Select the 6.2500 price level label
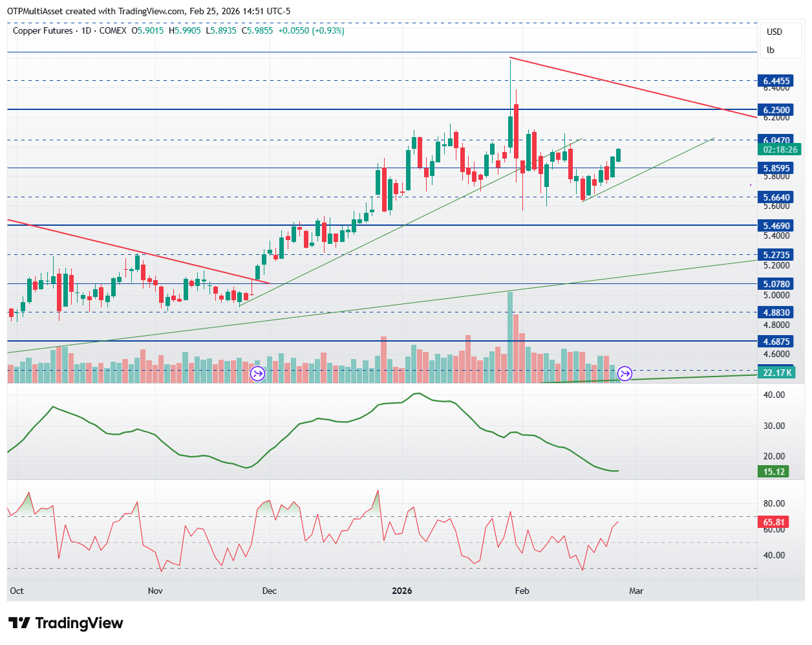 coord(776,110)
